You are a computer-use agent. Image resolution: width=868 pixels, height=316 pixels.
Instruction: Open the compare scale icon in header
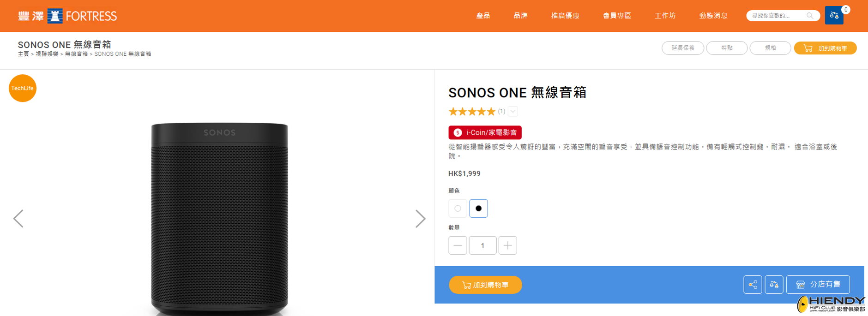click(x=834, y=16)
